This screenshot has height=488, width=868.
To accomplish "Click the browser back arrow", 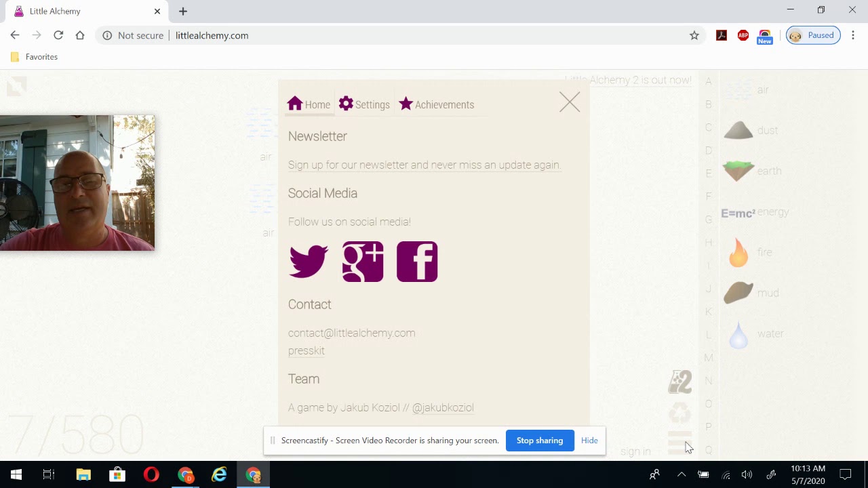I will pyautogui.click(x=15, y=35).
